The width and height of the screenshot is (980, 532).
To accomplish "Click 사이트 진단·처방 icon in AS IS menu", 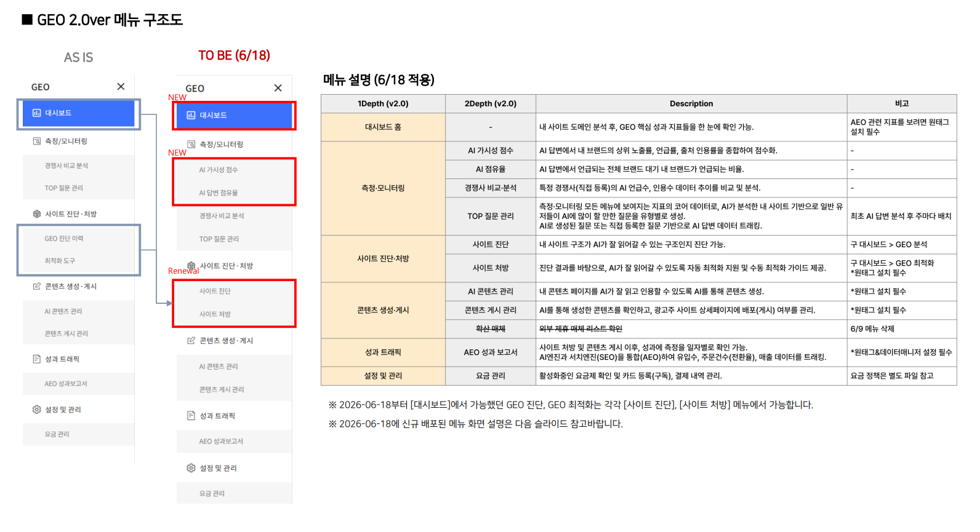I will [36, 214].
